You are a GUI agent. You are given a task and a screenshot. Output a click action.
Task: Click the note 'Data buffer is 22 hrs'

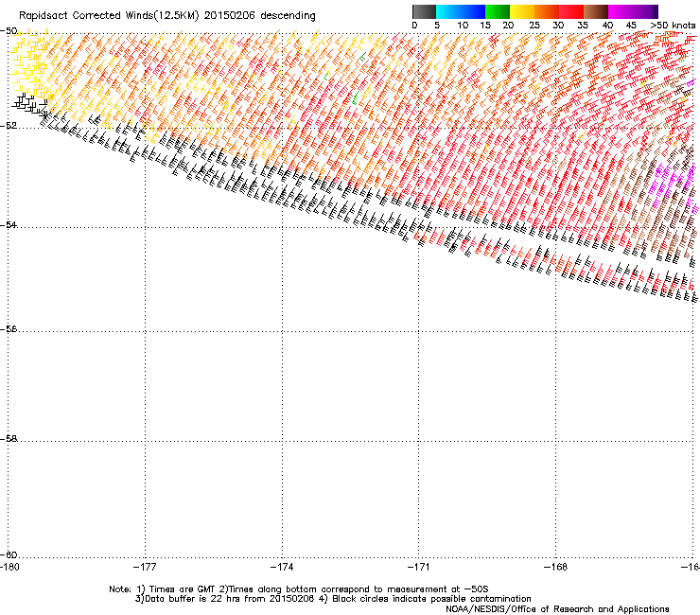pos(188,599)
